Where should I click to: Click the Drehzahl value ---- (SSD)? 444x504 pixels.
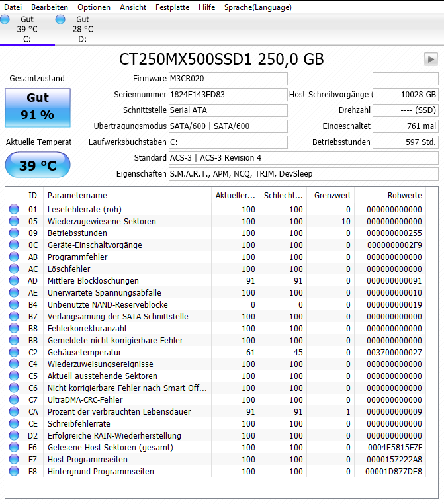point(406,110)
